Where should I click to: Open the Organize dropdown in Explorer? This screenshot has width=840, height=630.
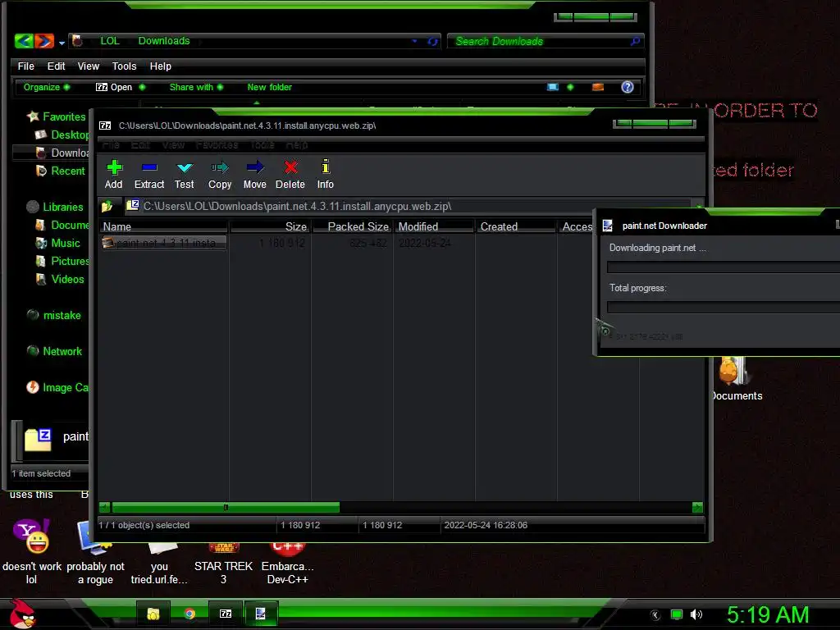pyautogui.click(x=46, y=87)
